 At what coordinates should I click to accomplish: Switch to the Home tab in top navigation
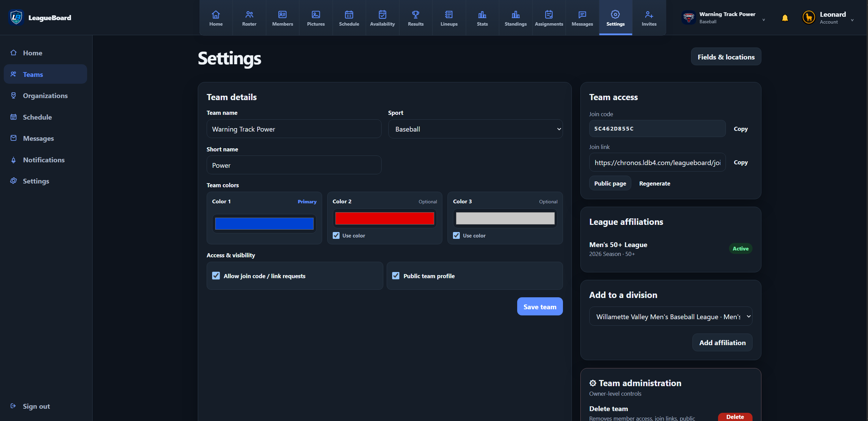216,18
